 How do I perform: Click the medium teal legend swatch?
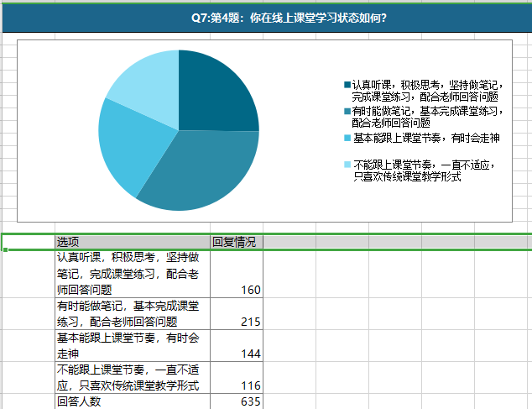(x=347, y=112)
